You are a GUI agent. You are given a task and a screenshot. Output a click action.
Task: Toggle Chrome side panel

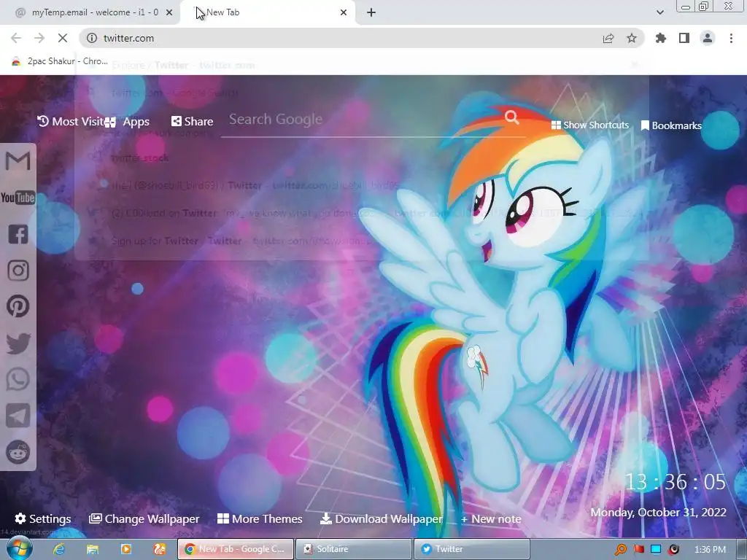(684, 38)
